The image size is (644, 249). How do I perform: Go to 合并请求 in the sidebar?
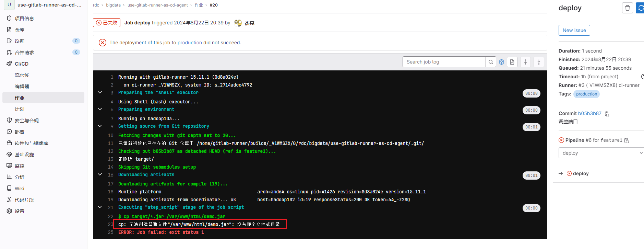(24, 53)
